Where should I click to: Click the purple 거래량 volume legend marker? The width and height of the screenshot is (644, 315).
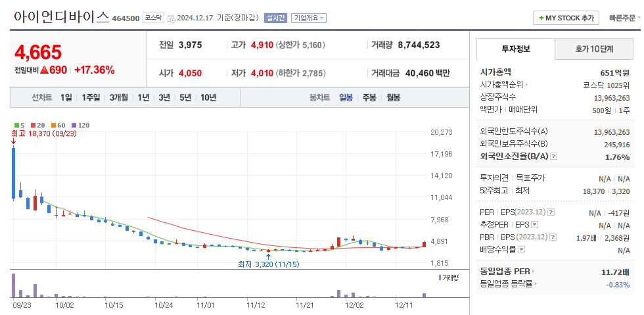click(440, 277)
